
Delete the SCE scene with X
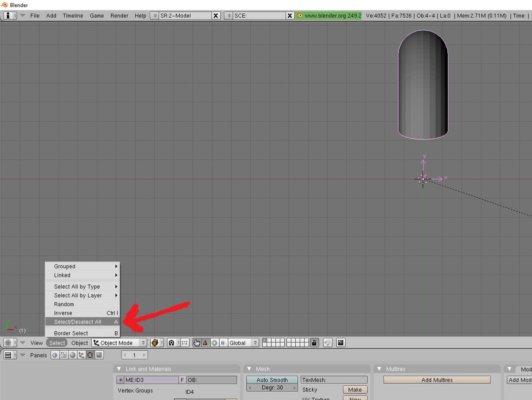point(290,15)
